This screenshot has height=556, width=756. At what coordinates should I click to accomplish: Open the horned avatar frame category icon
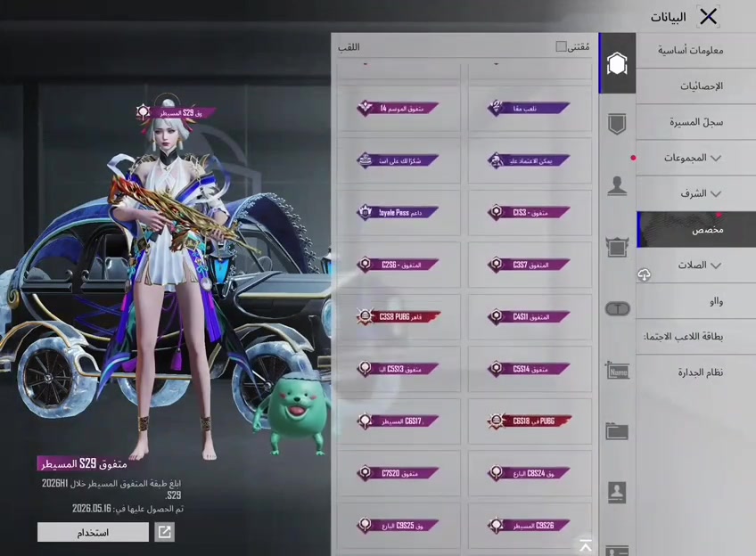click(617, 247)
